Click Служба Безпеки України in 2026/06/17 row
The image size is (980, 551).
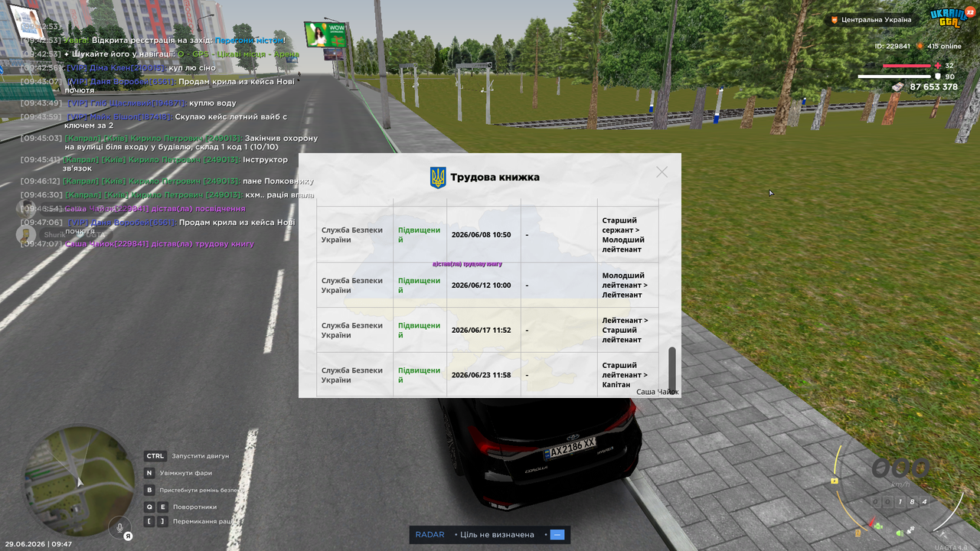click(x=352, y=331)
